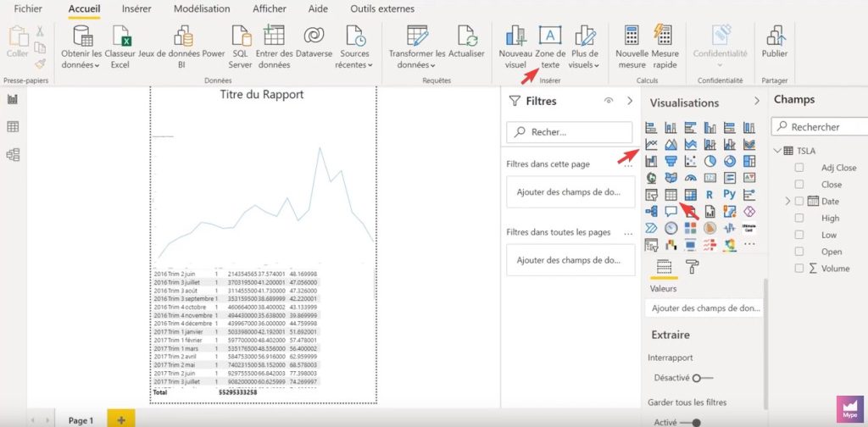Click Actualiser to refresh data
This screenshot has height=427, width=868.
pos(467,43)
